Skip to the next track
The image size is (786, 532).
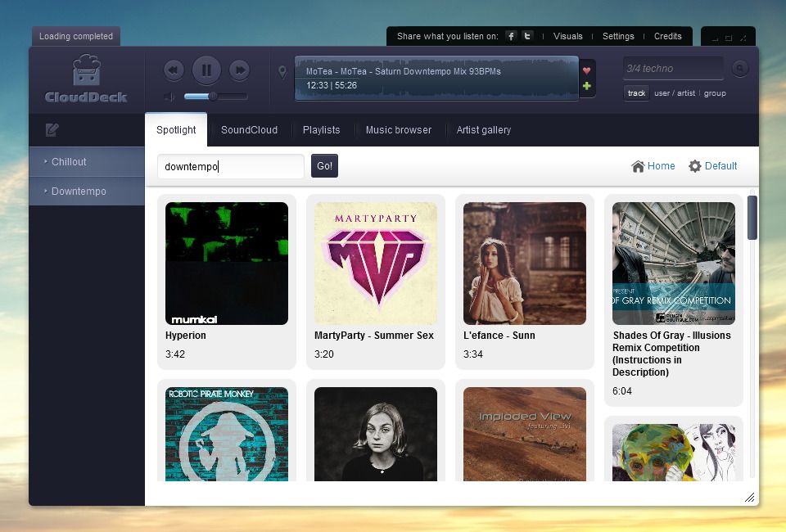239,70
